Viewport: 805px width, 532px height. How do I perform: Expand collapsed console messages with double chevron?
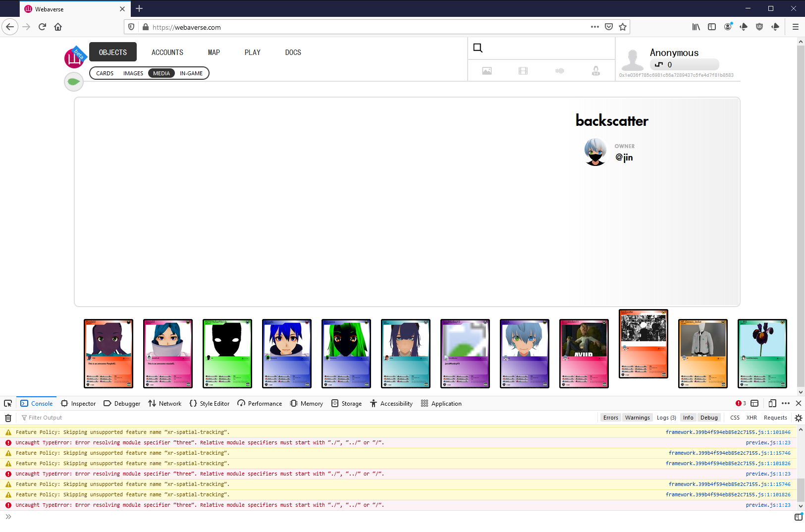click(x=8, y=516)
